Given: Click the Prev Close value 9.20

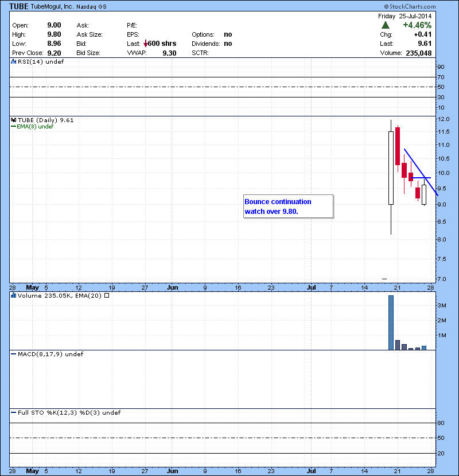Looking at the screenshot, I should pos(54,53).
